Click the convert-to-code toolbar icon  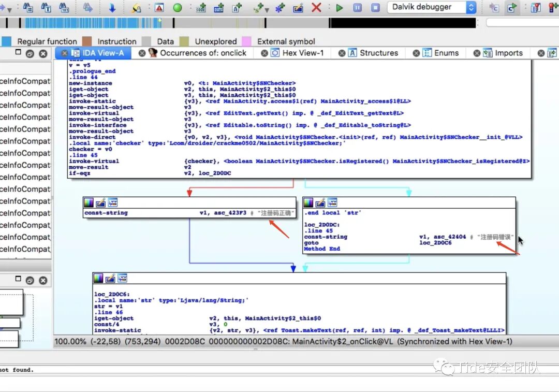tap(201, 7)
